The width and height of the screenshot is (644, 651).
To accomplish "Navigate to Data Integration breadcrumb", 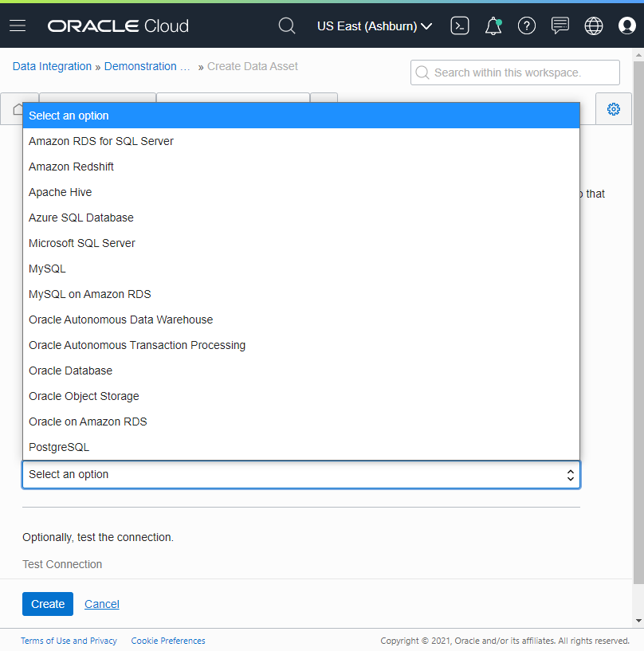I will tap(52, 66).
